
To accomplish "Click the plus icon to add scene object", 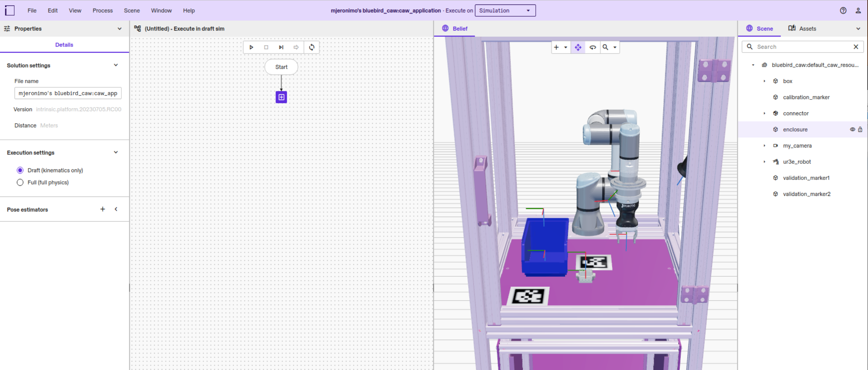I will pos(556,47).
